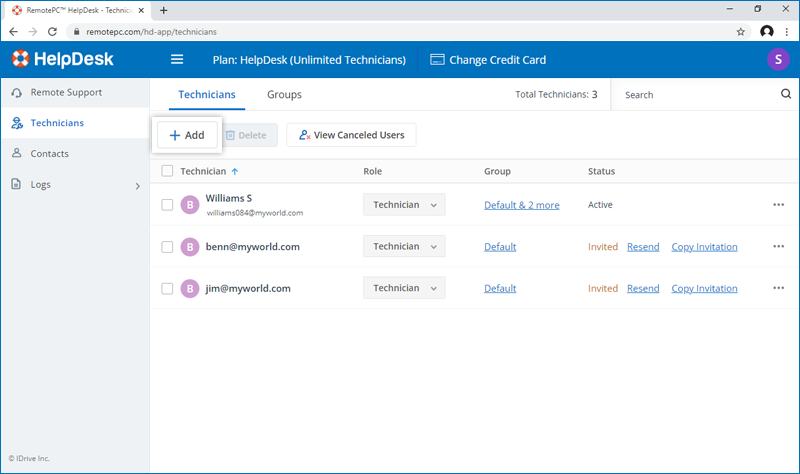Click the Technician column header

click(x=203, y=171)
